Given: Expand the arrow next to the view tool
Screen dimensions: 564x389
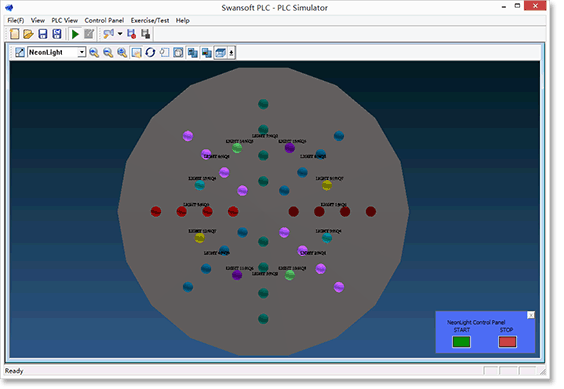Looking at the screenshot, I should click(120, 34).
